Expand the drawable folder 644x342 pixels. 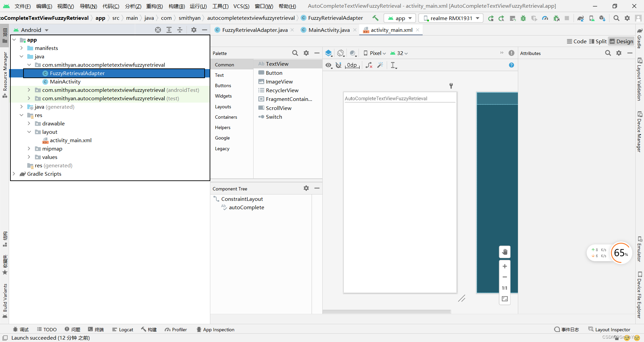[29, 123]
